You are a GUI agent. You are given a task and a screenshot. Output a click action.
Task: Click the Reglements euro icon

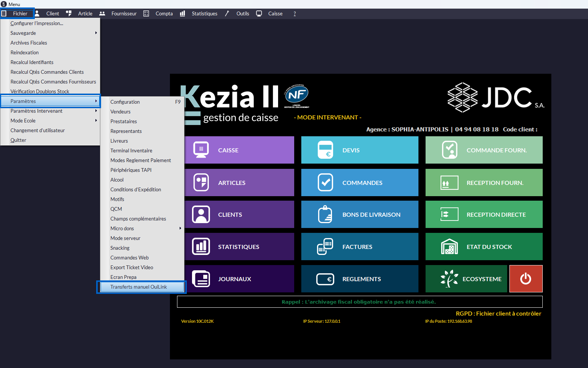pyautogui.click(x=325, y=279)
